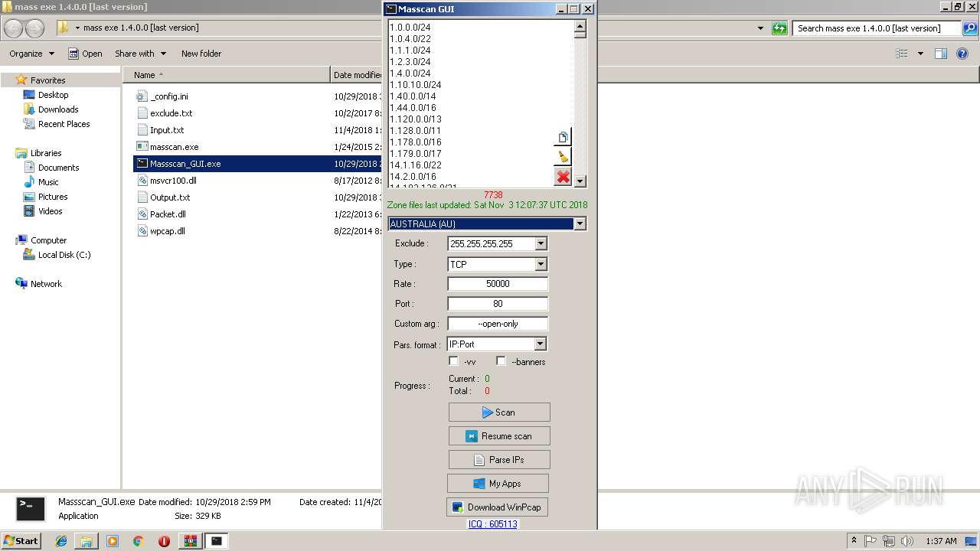The width and height of the screenshot is (980, 551).
Task: Open Music library
Action: (x=41, y=182)
